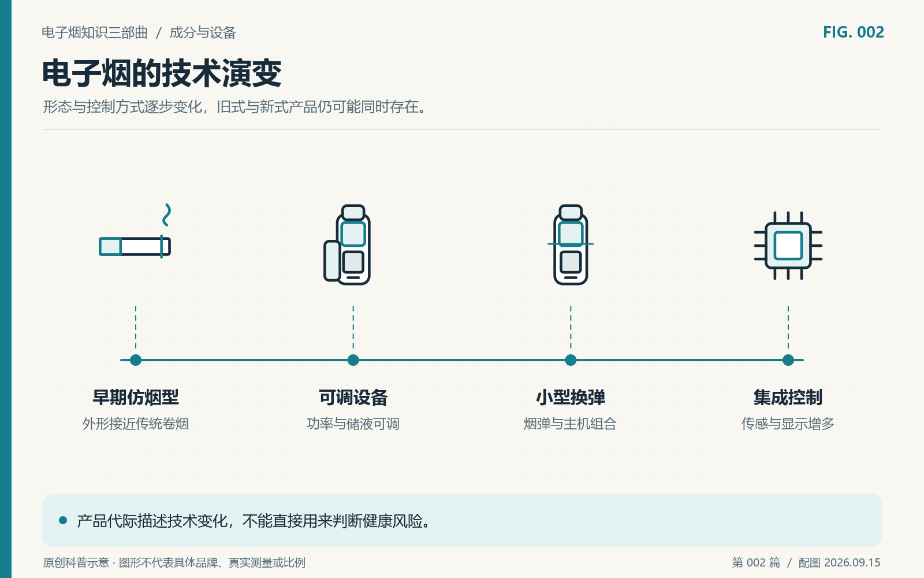Image resolution: width=924 pixels, height=578 pixels.
Task: Select the small pod device icon
Action: 571,244
